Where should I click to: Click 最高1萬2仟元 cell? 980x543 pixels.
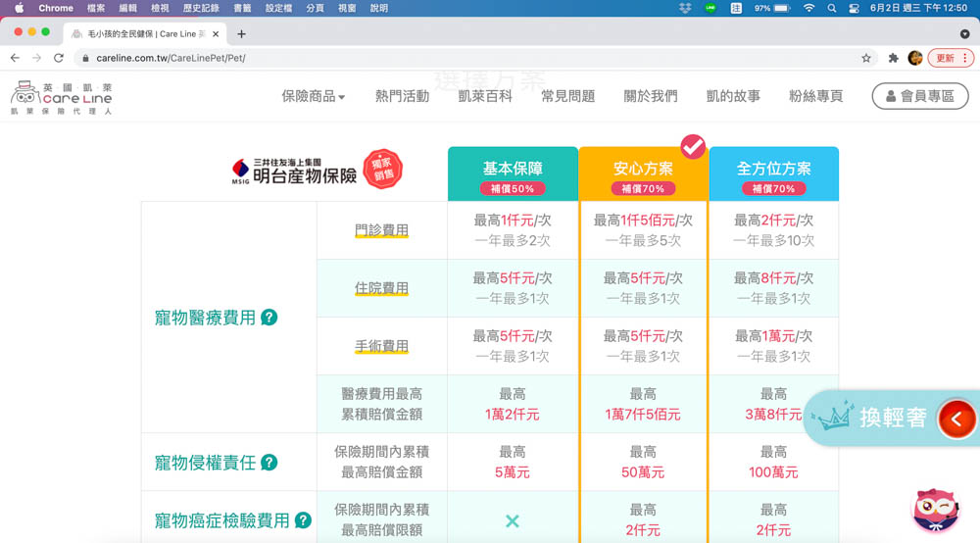pos(513,404)
